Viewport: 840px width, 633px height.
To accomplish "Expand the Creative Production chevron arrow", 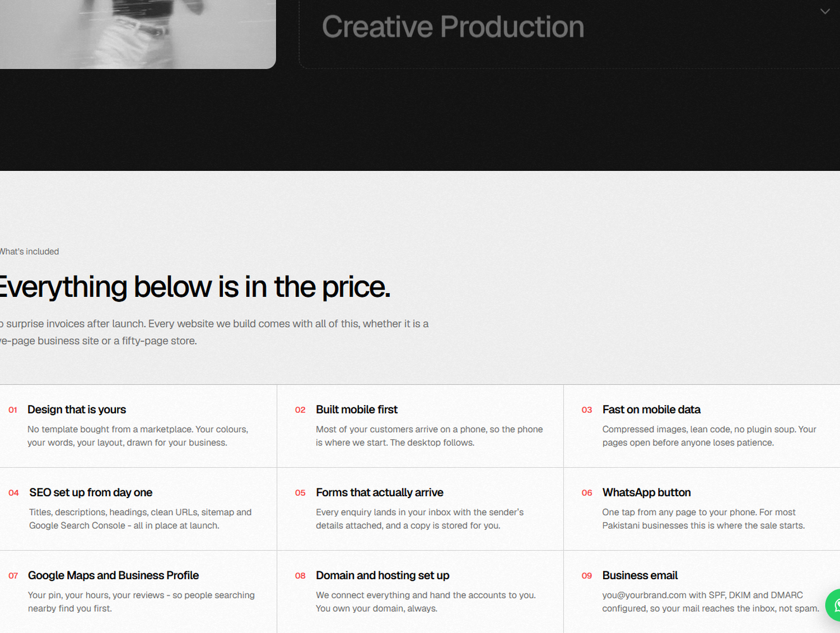I will point(825,11).
